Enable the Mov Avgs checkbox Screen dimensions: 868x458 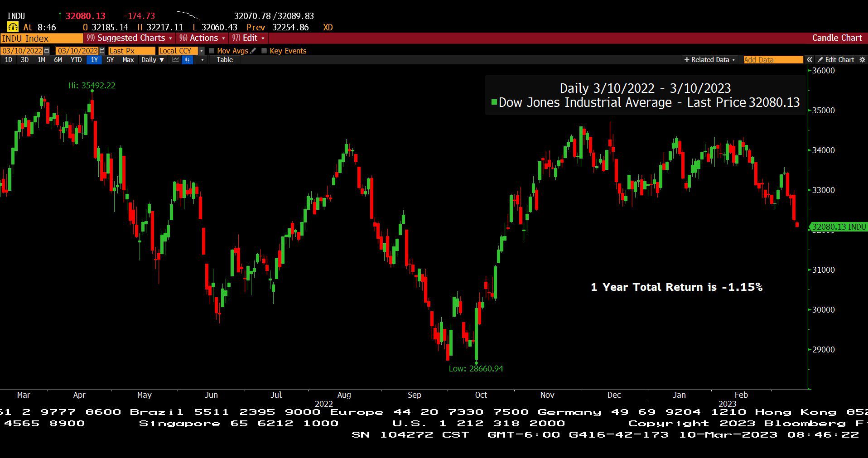[212, 51]
